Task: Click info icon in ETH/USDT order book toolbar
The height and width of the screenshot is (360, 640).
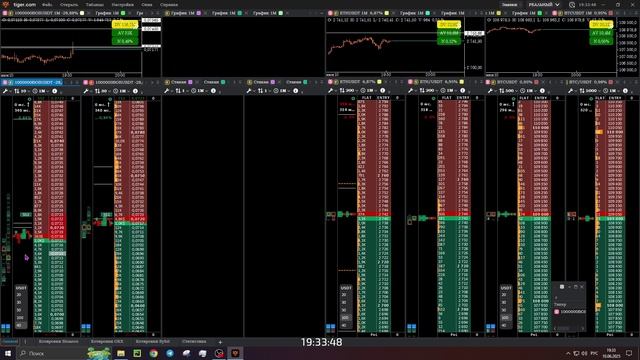Action: 462,91
